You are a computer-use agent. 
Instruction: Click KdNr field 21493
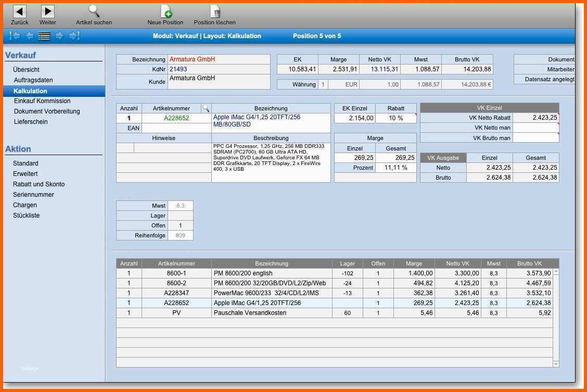tap(219, 69)
